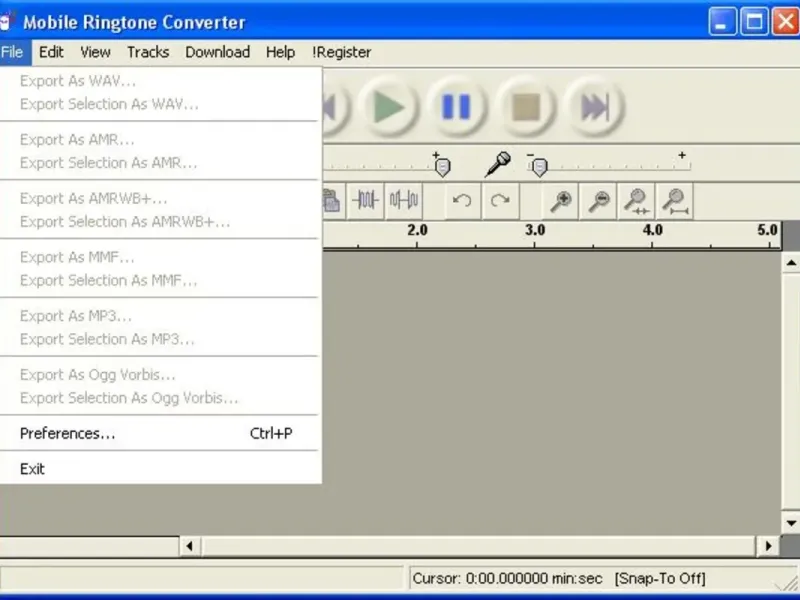Click the horizontal scrollbar right arrow

pyautogui.click(x=768, y=546)
